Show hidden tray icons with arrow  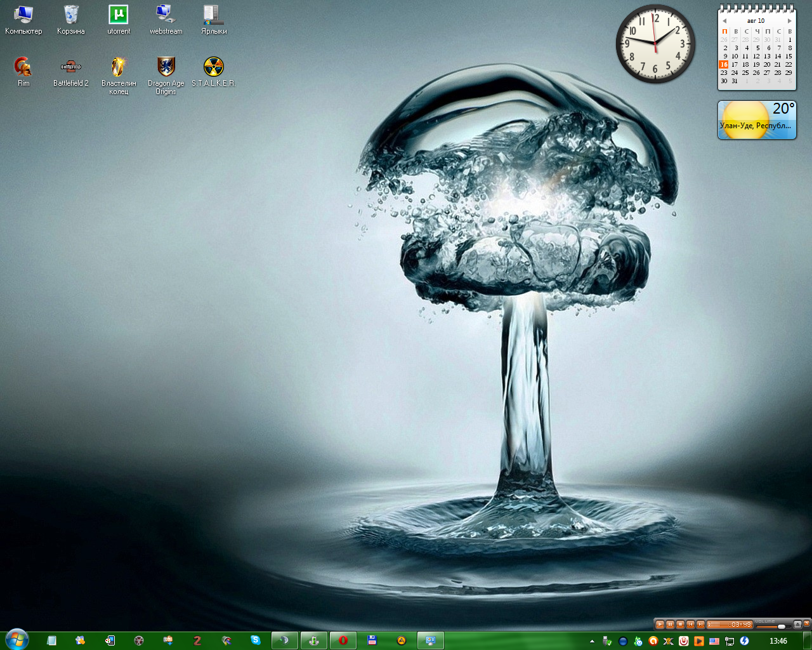[592, 641]
